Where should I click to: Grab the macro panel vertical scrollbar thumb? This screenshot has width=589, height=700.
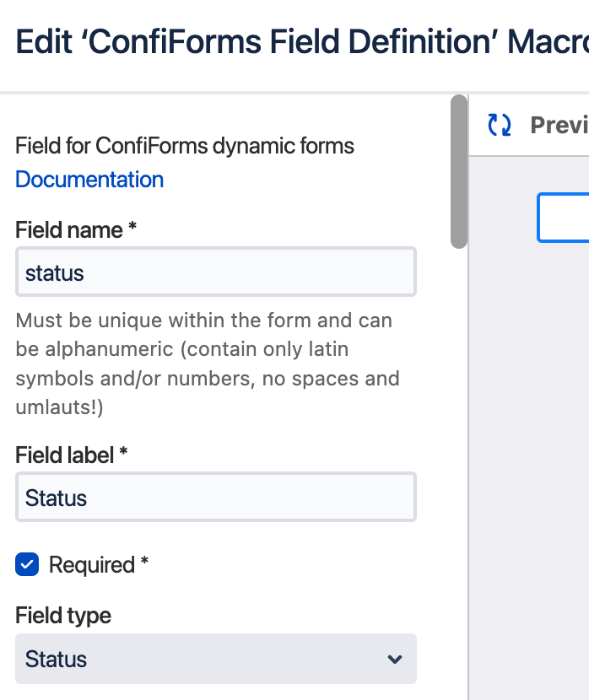[x=458, y=172]
